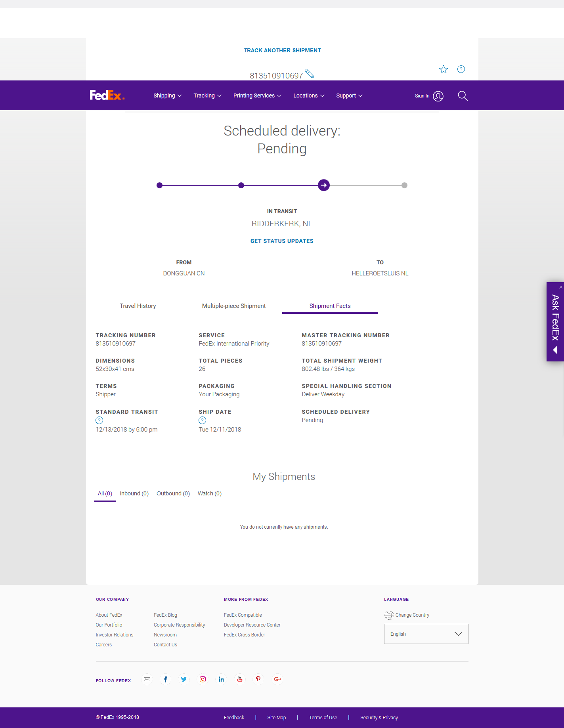
Task: Open the search magnifier icon
Action: (463, 96)
